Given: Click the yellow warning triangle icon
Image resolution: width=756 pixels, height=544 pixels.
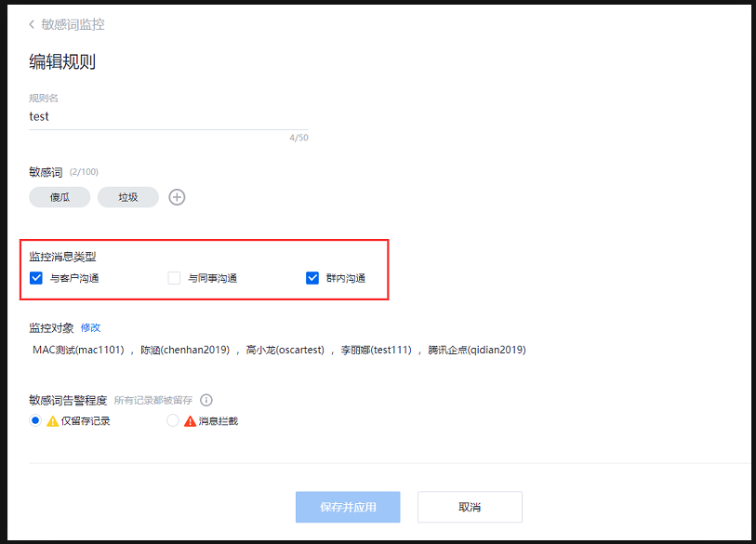Looking at the screenshot, I should (x=52, y=421).
